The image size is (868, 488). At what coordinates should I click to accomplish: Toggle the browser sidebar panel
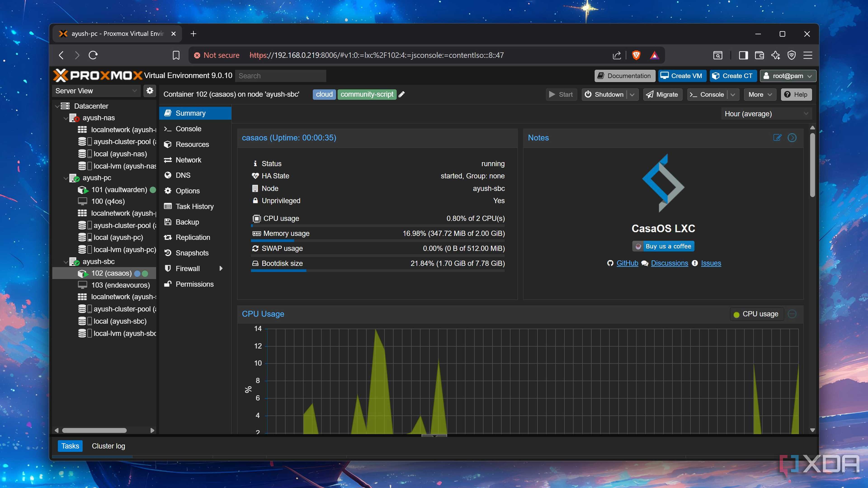(x=743, y=55)
